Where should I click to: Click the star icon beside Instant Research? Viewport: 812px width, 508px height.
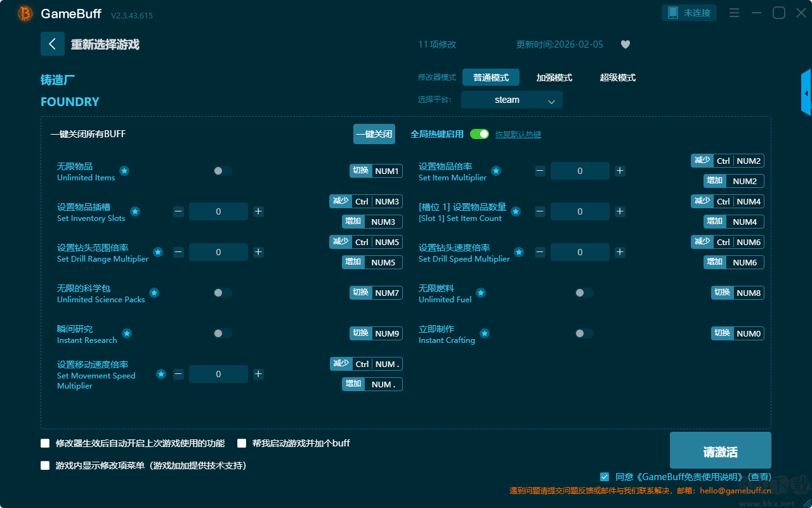127,333
